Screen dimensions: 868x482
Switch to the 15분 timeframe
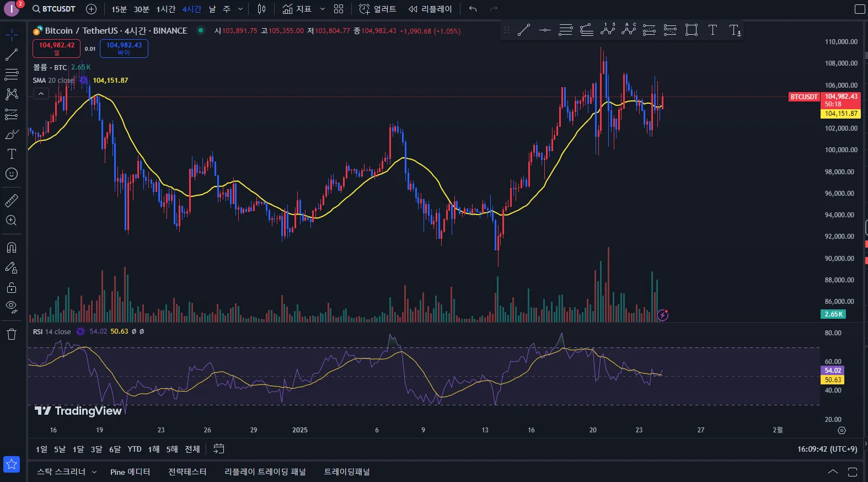point(119,9)
